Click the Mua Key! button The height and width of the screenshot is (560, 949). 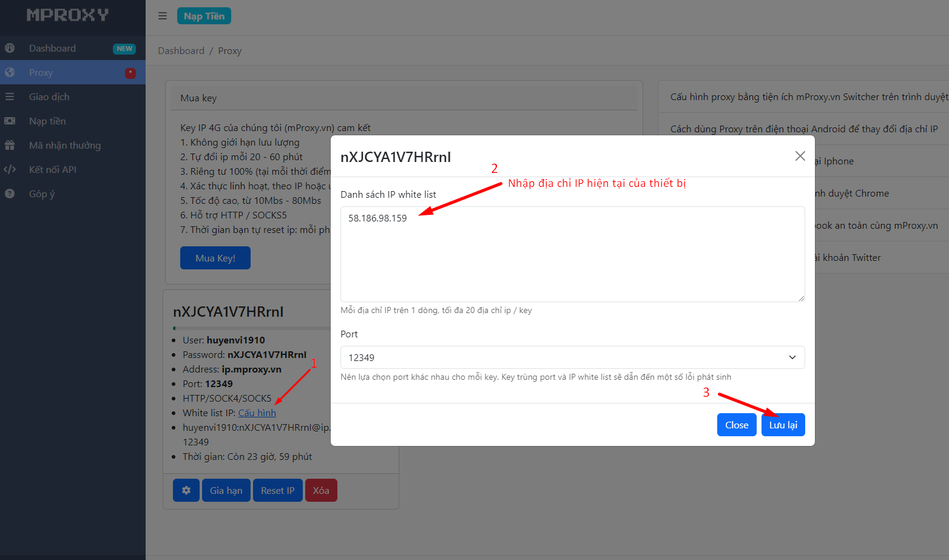click(215, 258)
